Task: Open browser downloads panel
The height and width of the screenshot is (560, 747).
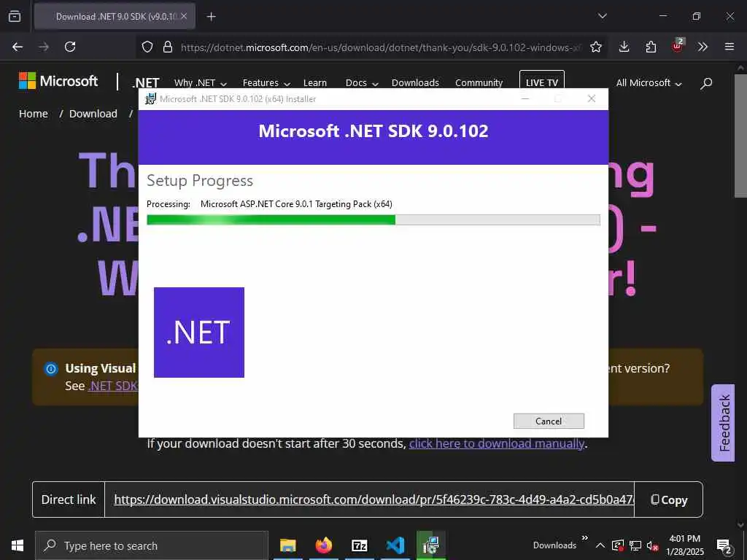Action: point(624,47)
